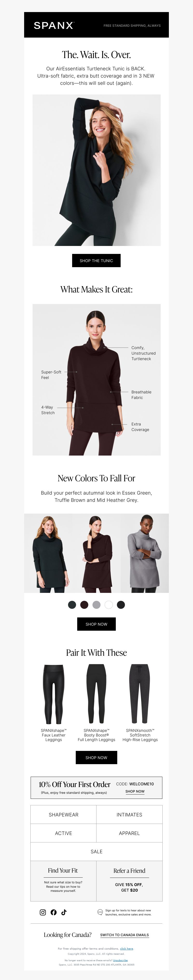Click the Unsubscribe link
Screen dimensions: 193x980
120,960
